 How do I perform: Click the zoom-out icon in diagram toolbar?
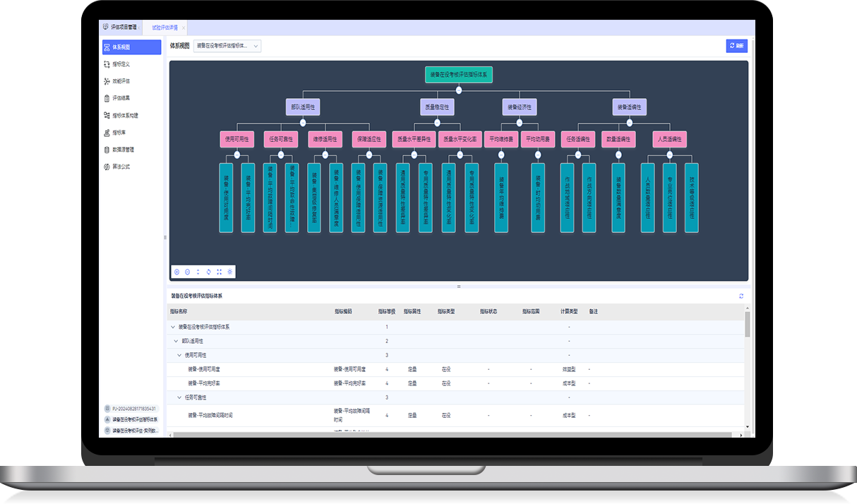click(188, 272)
